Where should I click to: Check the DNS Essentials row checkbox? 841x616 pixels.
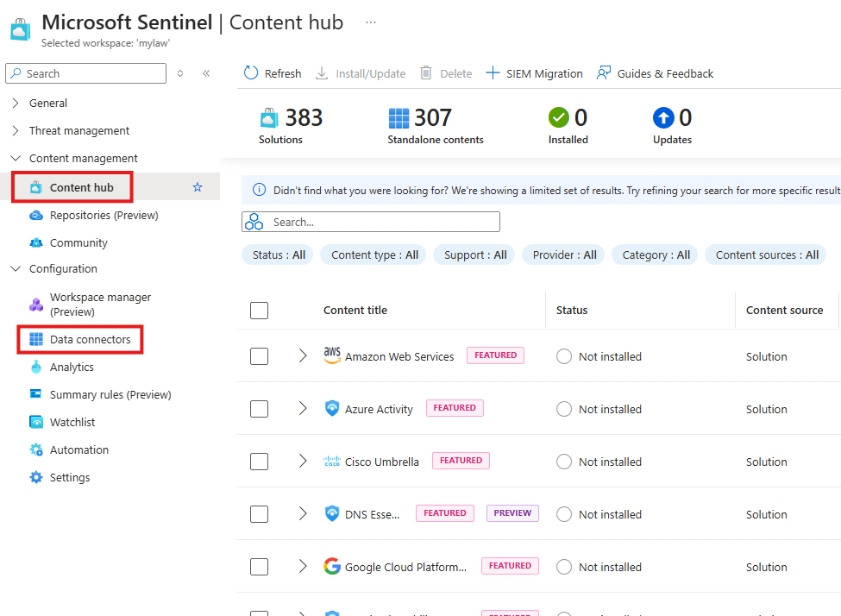coord(259,514)
